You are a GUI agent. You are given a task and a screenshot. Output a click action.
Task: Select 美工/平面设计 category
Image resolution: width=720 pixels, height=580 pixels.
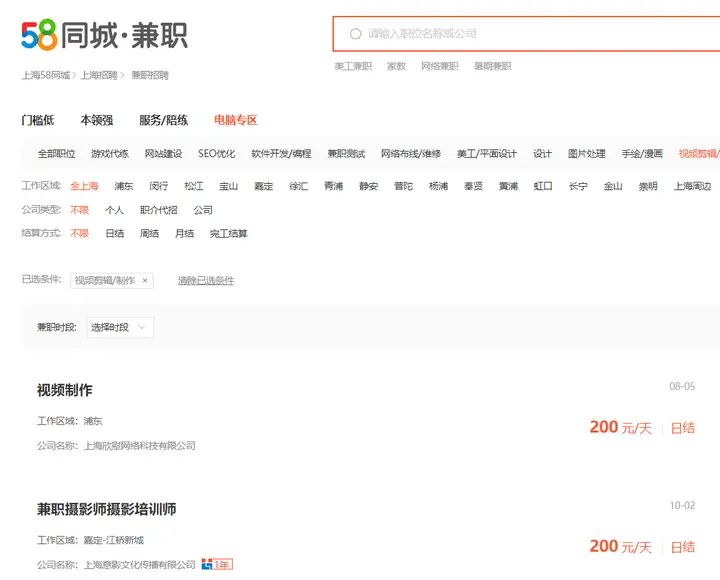pos(487,154)
